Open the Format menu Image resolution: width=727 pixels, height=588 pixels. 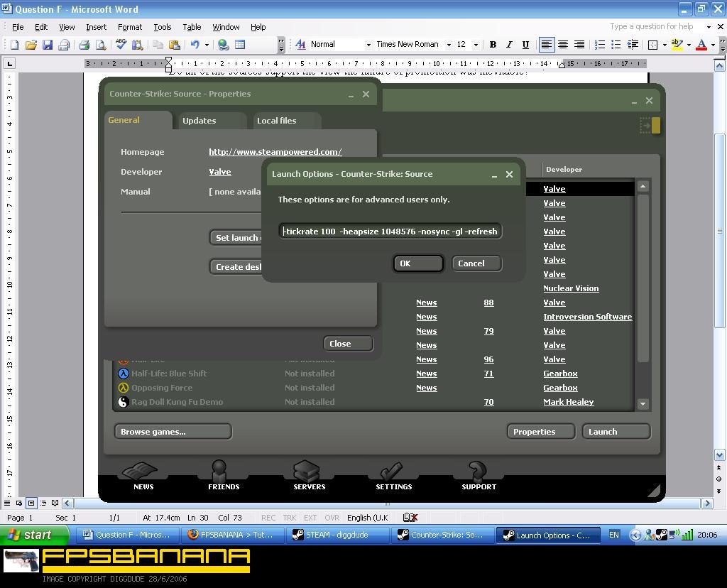click(130, 27)
